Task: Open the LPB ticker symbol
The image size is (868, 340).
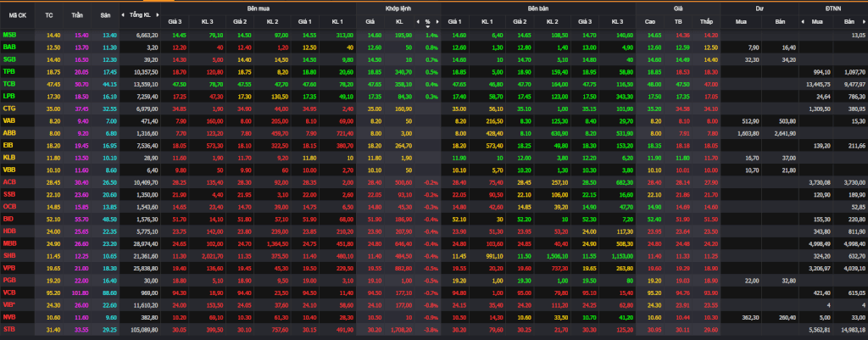Action: pos(8,96)
